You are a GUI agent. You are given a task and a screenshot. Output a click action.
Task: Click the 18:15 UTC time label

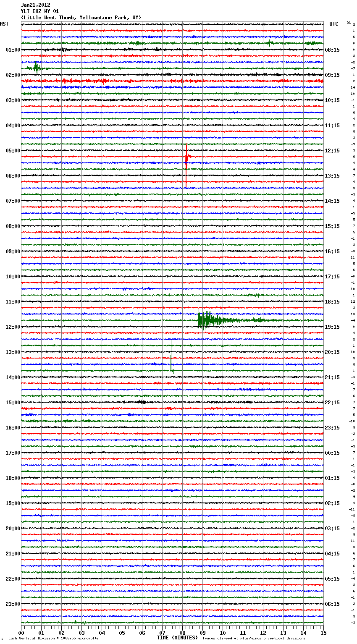[332, 302]
